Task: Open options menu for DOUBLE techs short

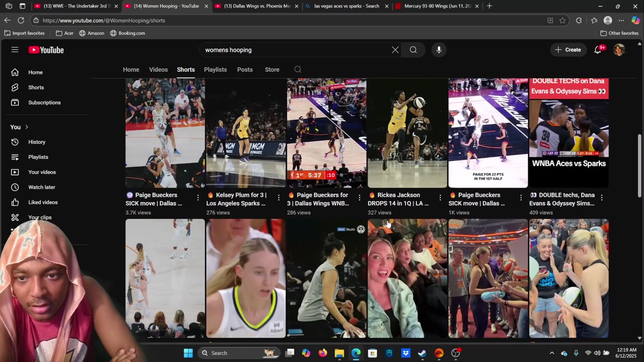Action: coord(602,198)
